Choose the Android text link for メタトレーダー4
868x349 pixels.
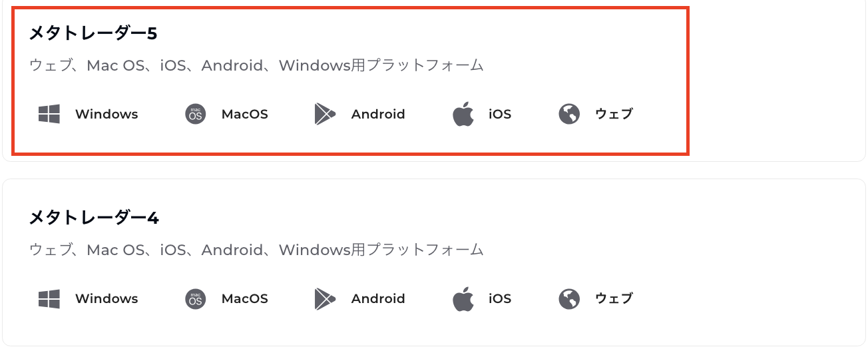(378, 298)
